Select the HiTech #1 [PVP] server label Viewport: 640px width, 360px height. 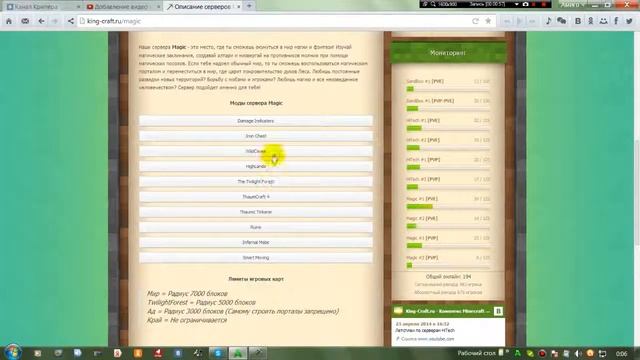pyautogui.click(x=423, y=160)
